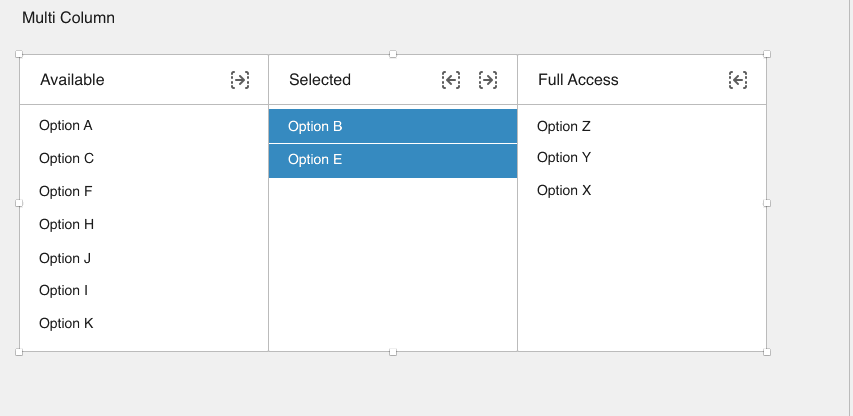Choose Option X under Full Access
The width and height of the screenshot is (853, 416).
[x=642, y=190]
